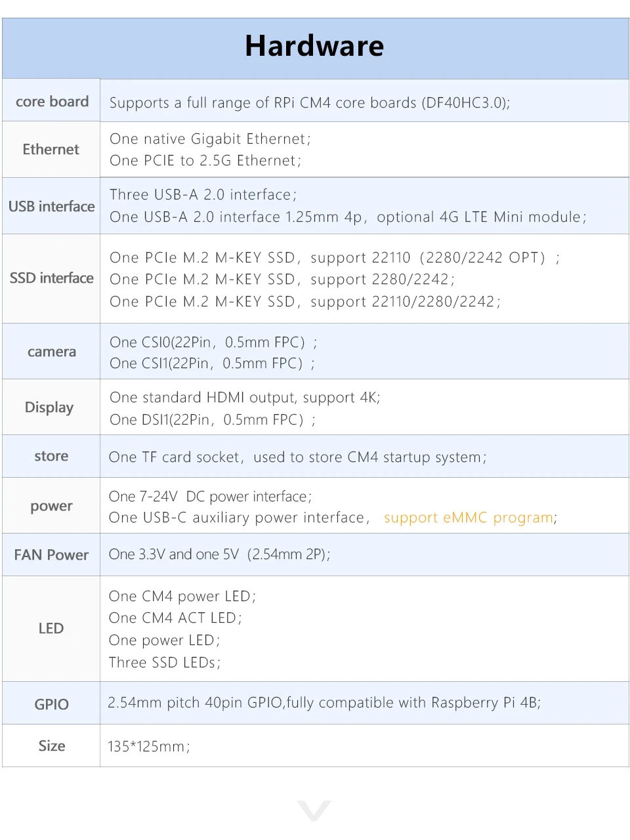Viewport: 630px width, 840px height.
Task: Click the orange 'support eMMC program' text
Action: [469, 518]
